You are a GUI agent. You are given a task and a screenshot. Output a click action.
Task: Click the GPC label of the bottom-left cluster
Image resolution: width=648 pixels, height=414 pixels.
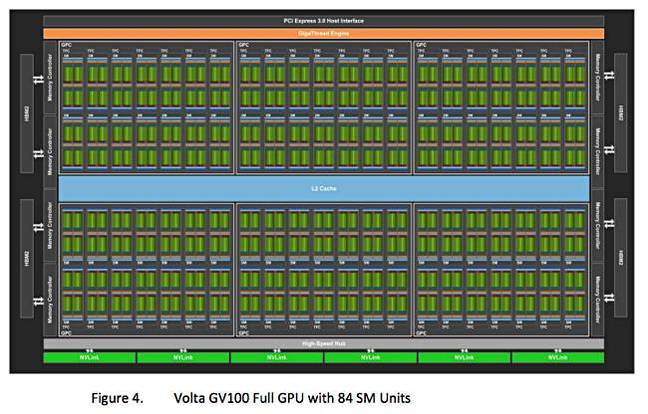coord(66,333)
